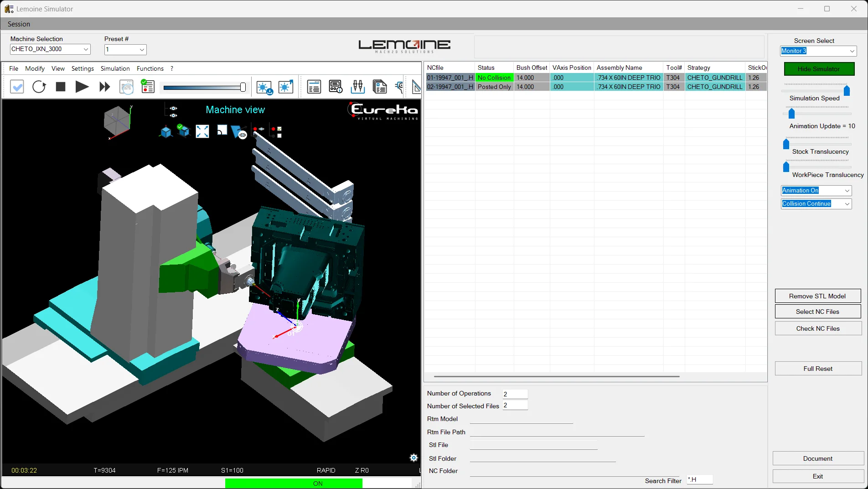Click the No Collision status cell
Screen dimensions: 868x489
tap(494, 78)
